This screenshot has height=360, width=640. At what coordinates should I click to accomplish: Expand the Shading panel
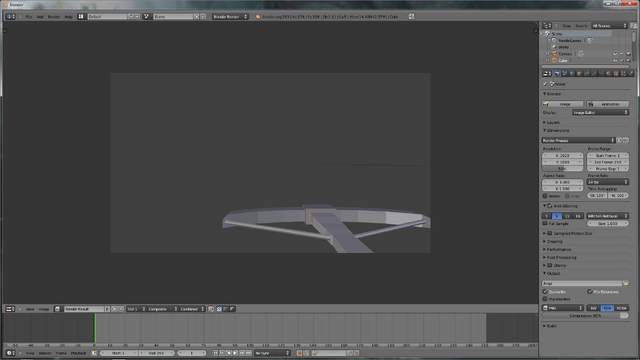point(554,242)
